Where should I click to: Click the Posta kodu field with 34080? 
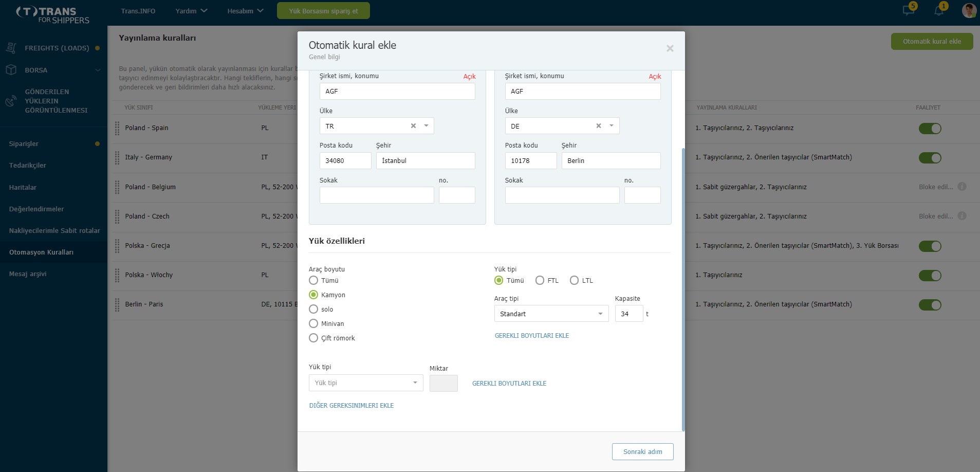pyautogui.click(x=345, y=160)
